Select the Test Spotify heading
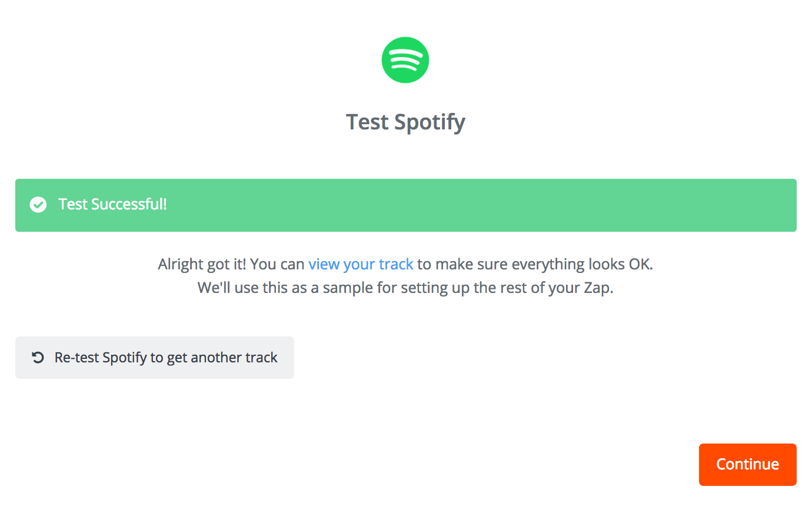812x520 pixels. coord(405,122)
